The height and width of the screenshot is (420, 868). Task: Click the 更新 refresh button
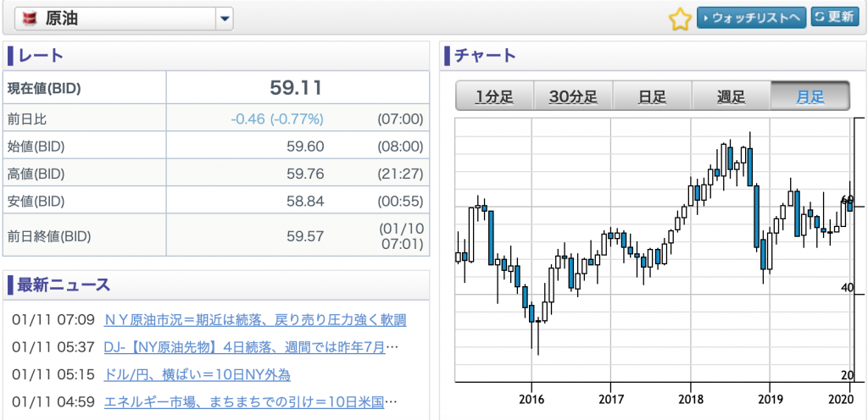tap(835, 17)
